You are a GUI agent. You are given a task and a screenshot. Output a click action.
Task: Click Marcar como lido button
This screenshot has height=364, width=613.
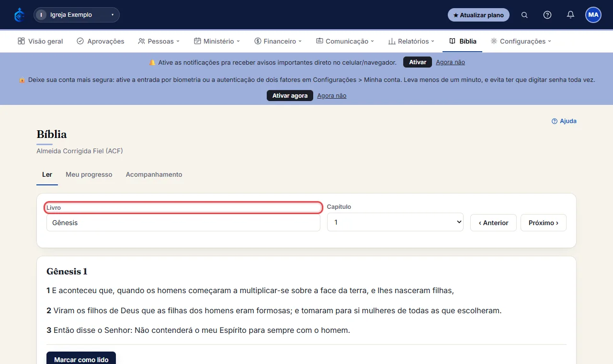[x=81, y=359]
